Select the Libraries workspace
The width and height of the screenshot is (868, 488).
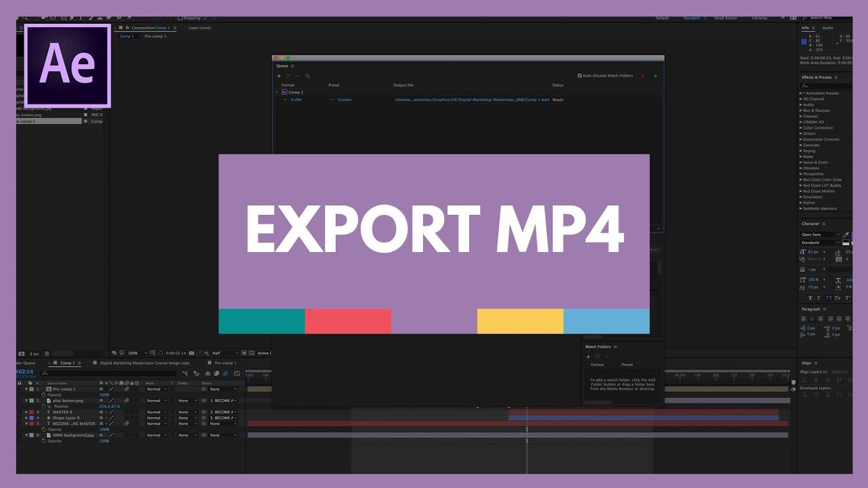759,18
